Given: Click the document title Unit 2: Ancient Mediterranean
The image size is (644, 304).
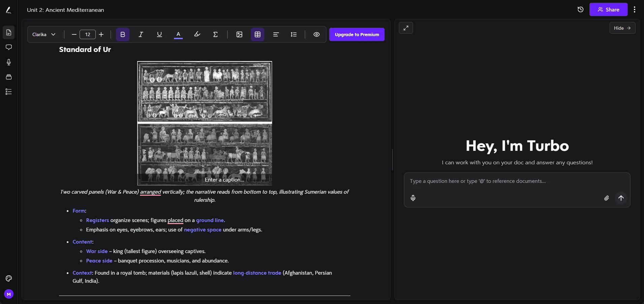Looking at the screenshot, I should tap(65, 10).
